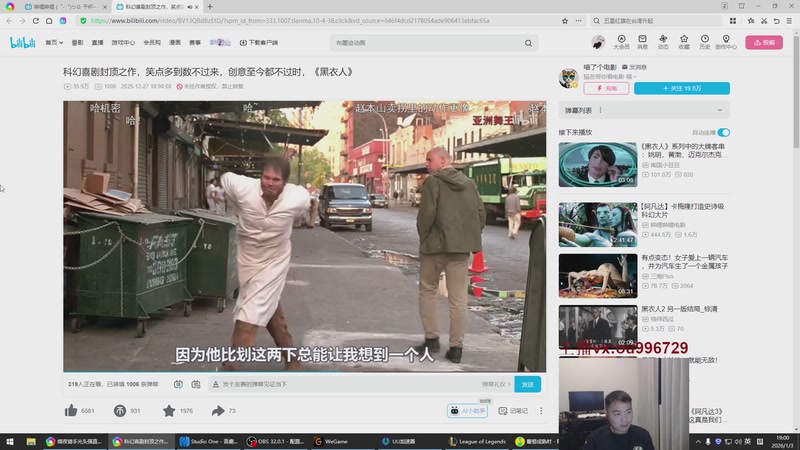The image size is (800, 450).
Task: Open the 消息 messages icon
Action: coord(642,42)
